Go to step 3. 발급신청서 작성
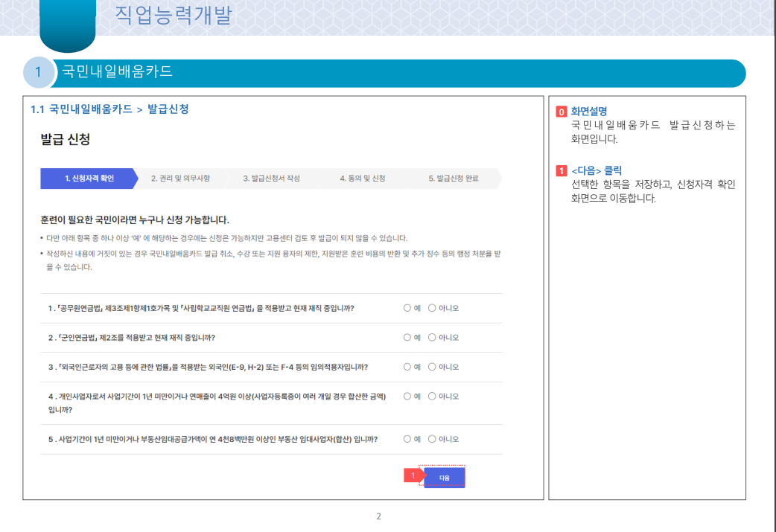This screenshot has height=532, width=776. tap(271, 179)
